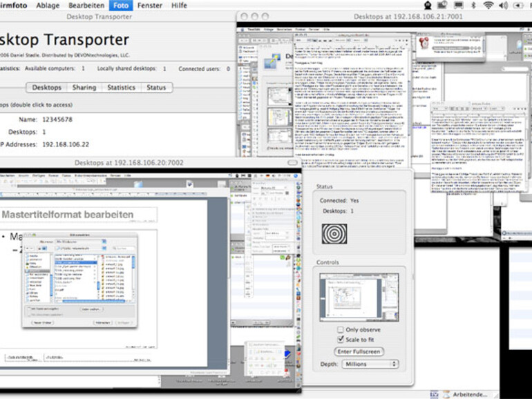Open the Bluetooth menu bar icon
This screenshot has height=399, width=532.
pyautogui.click(x=474, y=5)
